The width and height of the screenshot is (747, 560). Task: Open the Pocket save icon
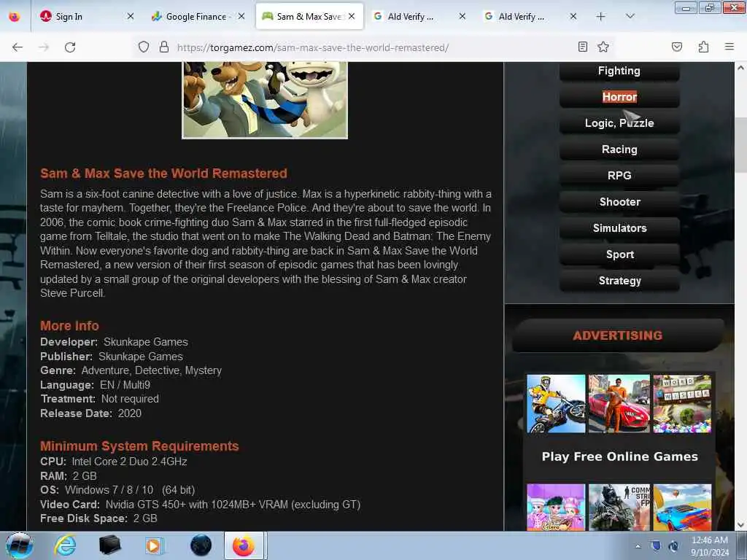[x=677, y=47]
